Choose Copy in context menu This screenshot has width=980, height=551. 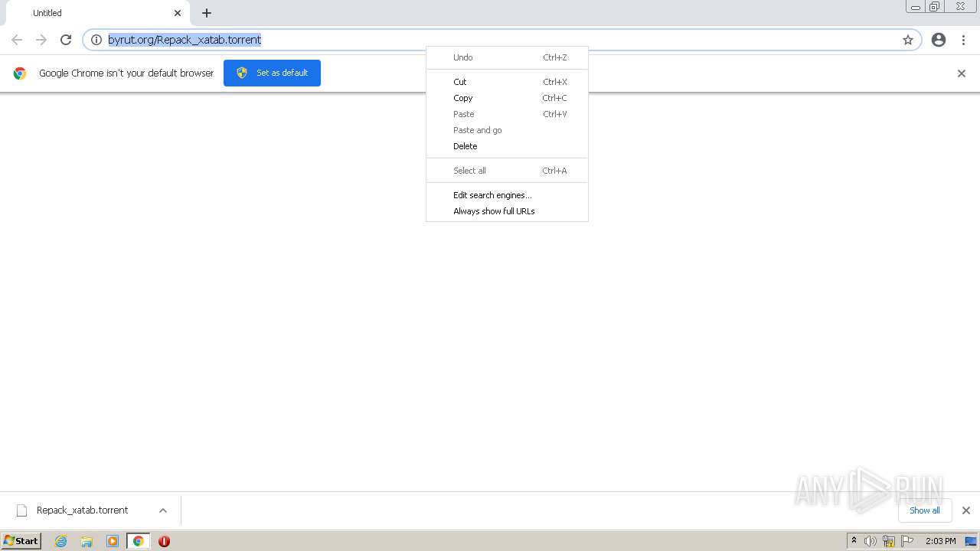click(x=507, y=98)
